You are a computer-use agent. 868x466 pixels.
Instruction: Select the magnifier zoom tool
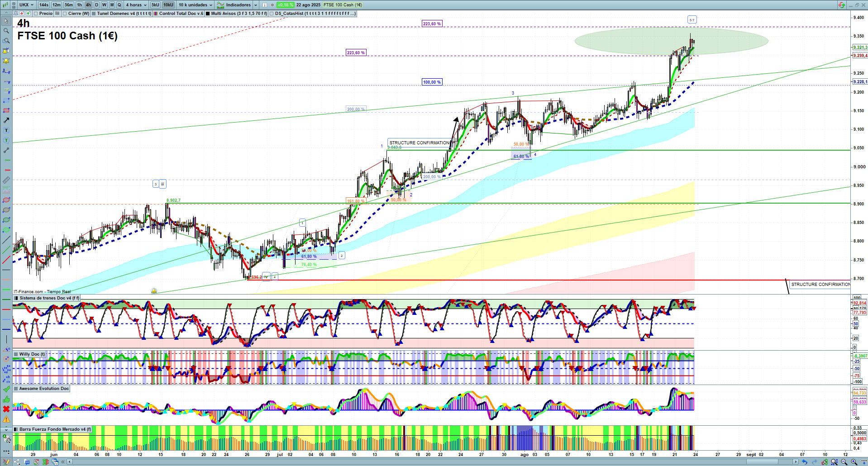tap(6, 31)
